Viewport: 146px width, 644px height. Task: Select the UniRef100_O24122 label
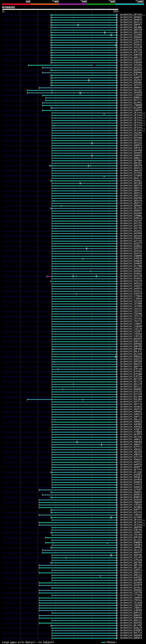[131, 291]
